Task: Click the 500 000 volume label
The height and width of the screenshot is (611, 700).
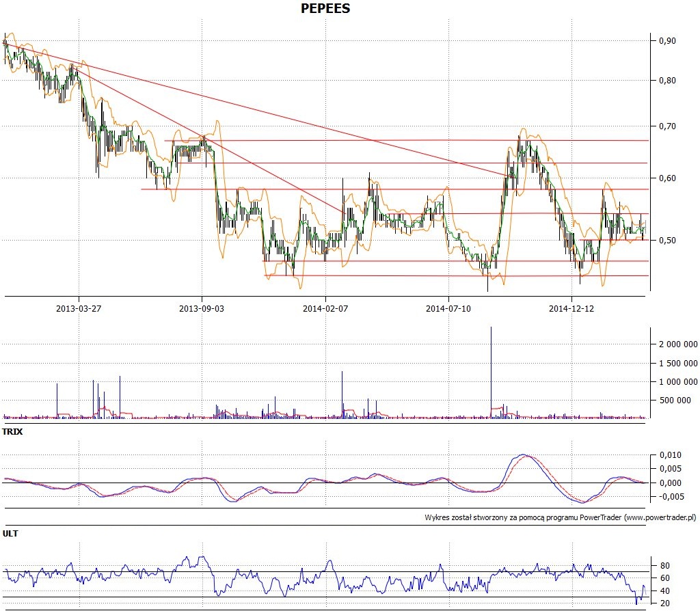Action: tap(675, 400)
